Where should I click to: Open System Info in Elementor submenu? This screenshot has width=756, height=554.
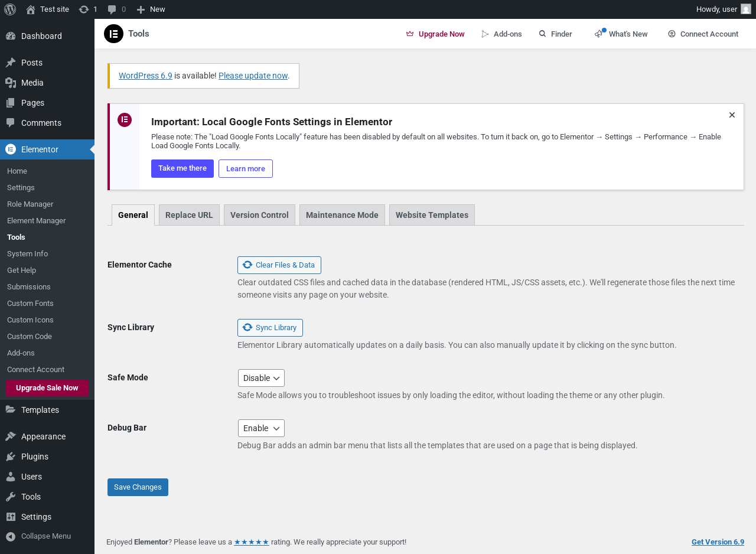coord(27,254)
